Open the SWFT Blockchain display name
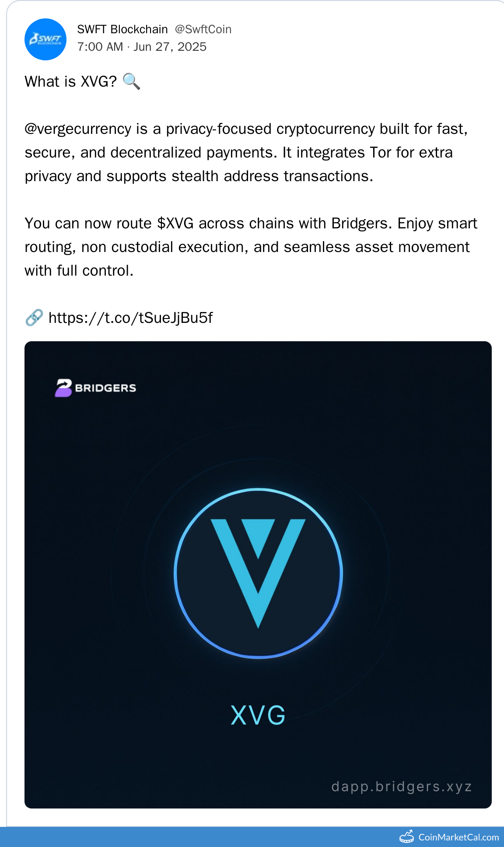 [x=122, y=29]
